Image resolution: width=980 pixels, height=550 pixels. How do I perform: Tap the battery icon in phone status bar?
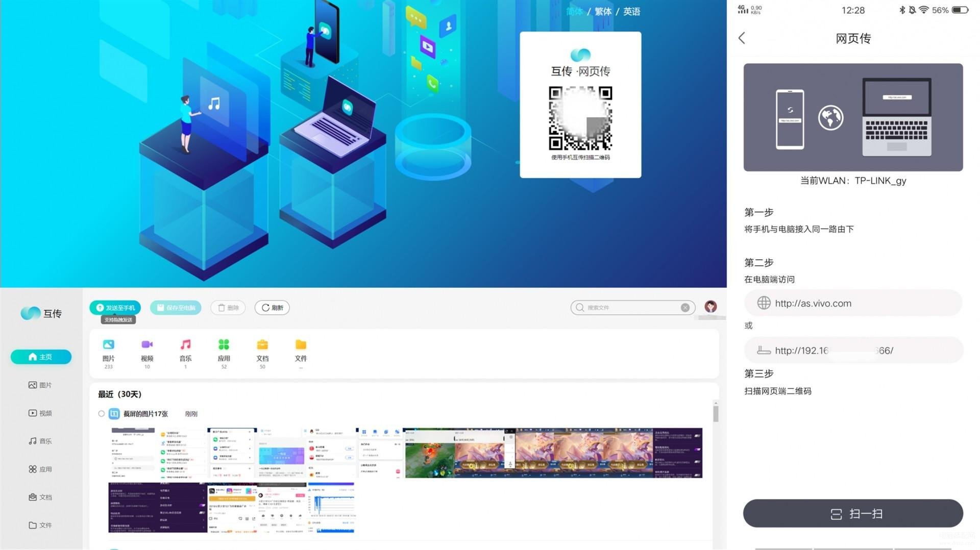(x=960, y=10)
